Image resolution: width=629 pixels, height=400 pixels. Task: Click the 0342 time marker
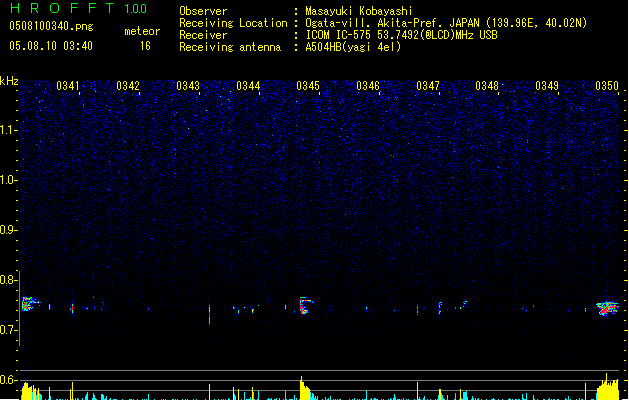(128, 86)
